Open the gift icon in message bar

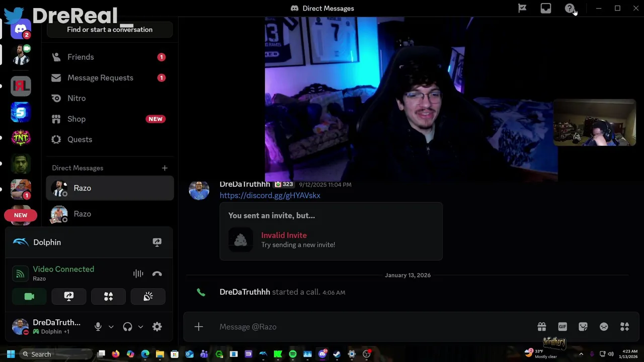tap(542, 327)
